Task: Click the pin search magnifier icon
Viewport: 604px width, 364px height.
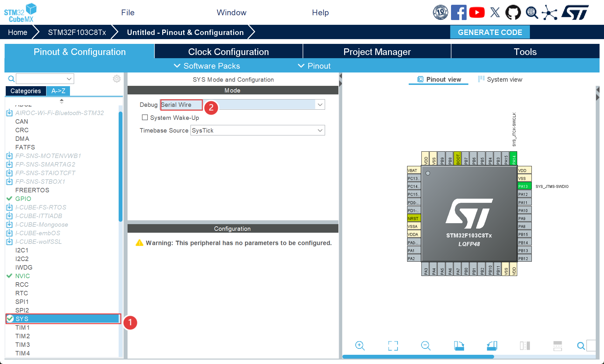Action: coord(581,346)
